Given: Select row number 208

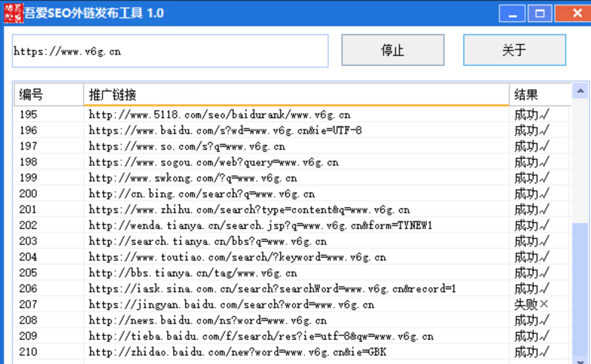Looking at the screenshot, I should pyautogui.click(x=28, y=320).
